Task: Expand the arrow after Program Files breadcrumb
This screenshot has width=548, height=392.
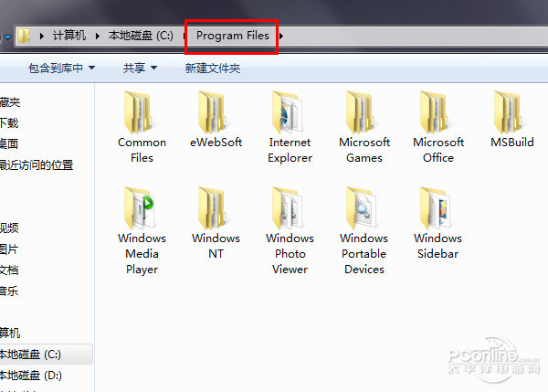Action: point(281,36)
